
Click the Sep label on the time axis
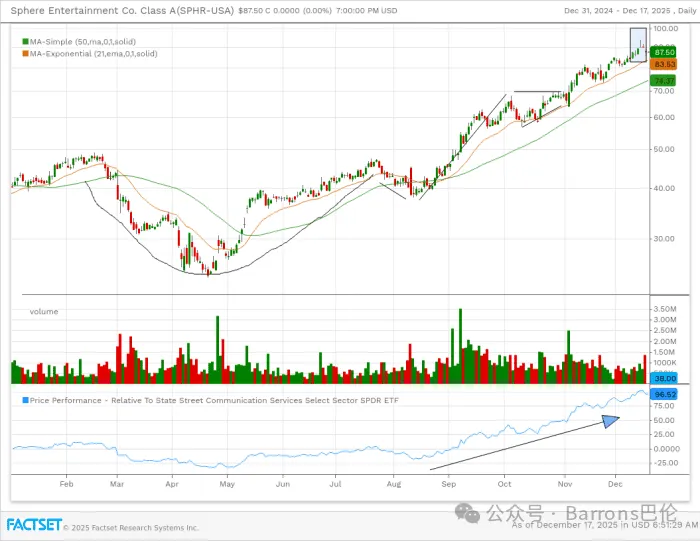[449, 484]
